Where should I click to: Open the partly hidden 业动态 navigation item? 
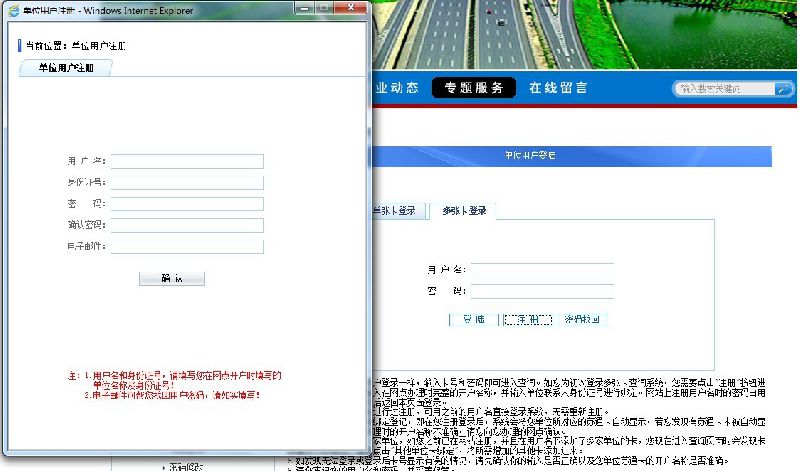396,88
